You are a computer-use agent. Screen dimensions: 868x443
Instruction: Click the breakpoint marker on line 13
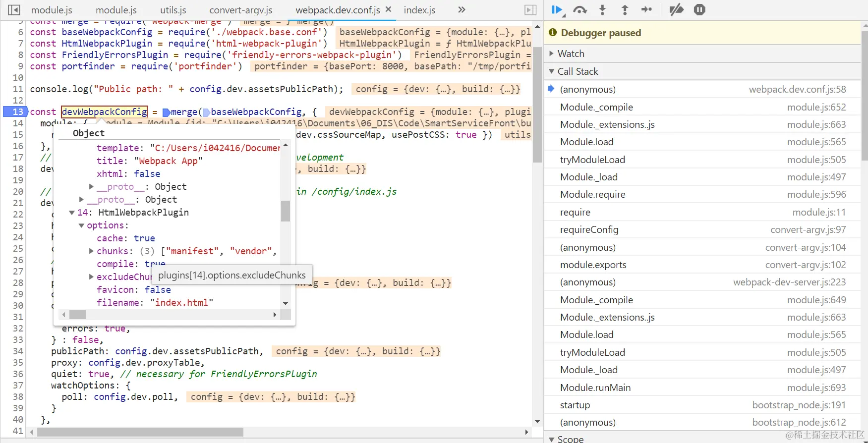[15, 112]
